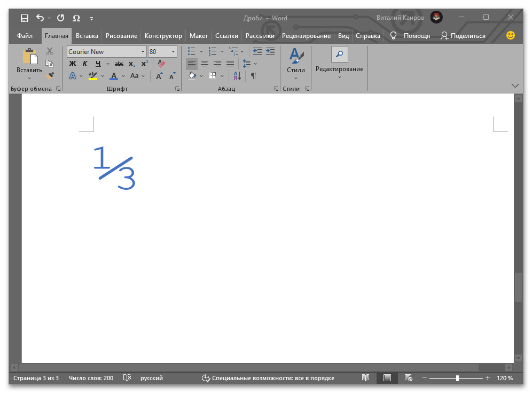This screenshot has height=393, width=532.
Task: Click the Число слов: 200 word count
Action: point(91,378)
